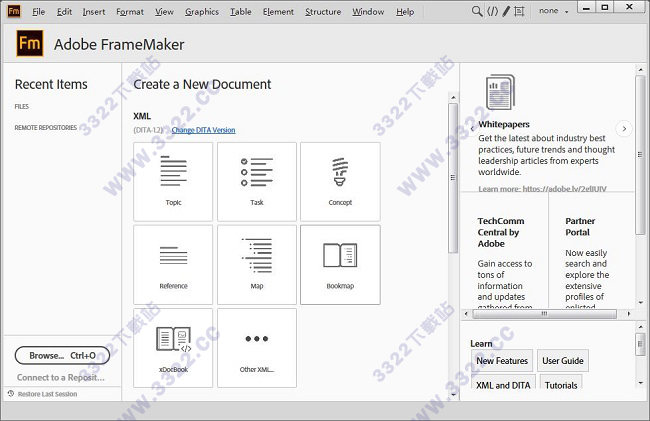650x421 pixels.
Task: Click Restore Last Session
Action: click(x=47, y=394)
